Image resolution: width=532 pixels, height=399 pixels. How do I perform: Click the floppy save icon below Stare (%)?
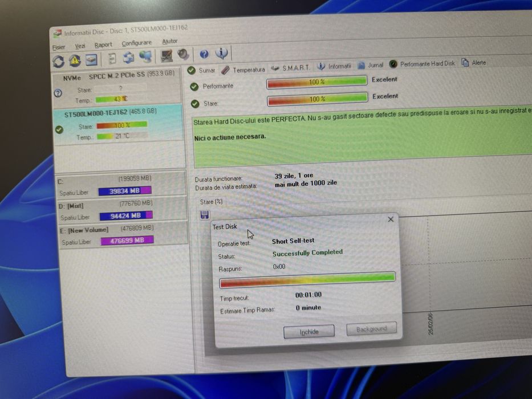(205, 215)
